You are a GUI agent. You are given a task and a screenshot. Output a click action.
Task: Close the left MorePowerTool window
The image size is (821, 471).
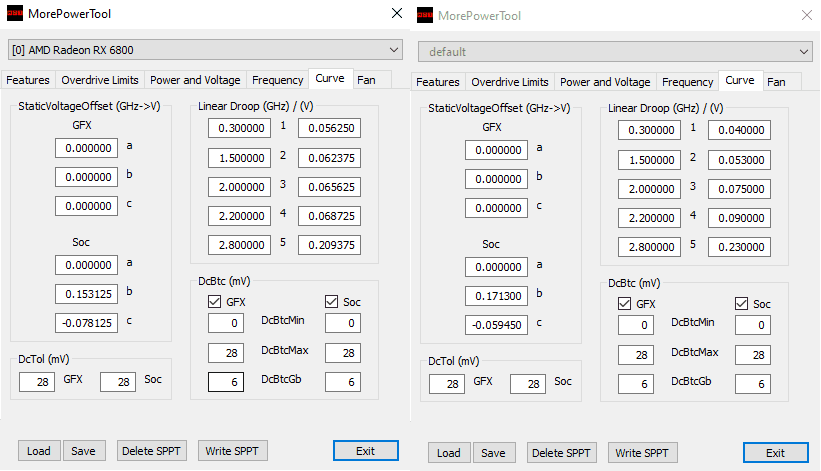[x=397, y=13]
